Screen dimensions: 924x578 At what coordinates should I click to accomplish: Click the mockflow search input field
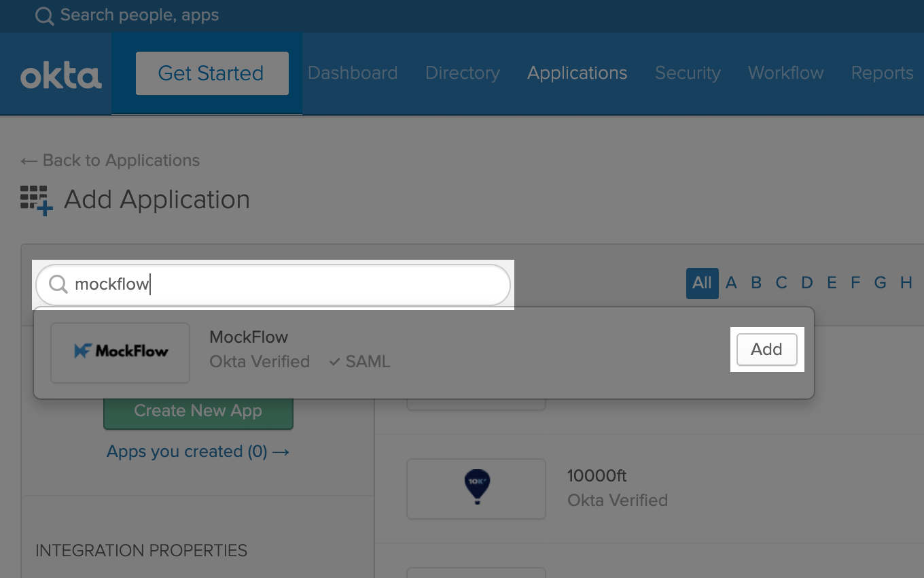[273, 284]
